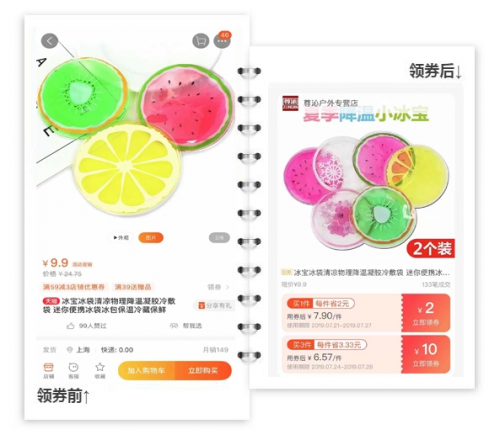Open the more options icon with 46 badge

coord(222,41)
